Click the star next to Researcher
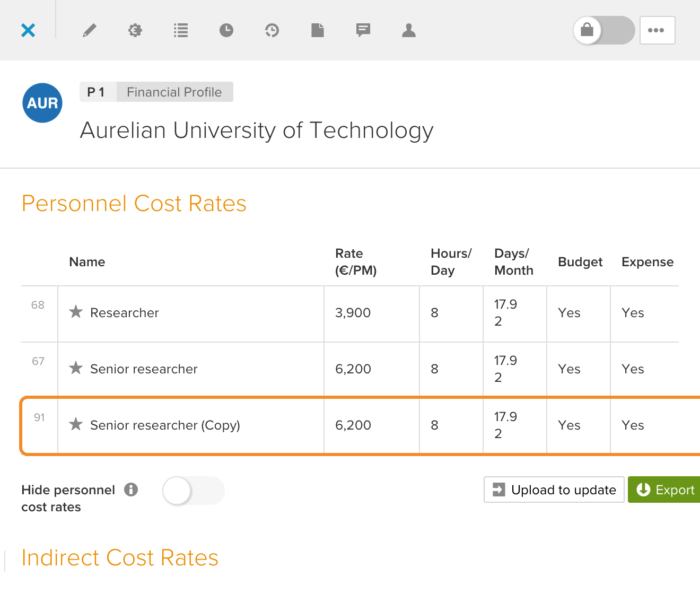 point(76,312)
